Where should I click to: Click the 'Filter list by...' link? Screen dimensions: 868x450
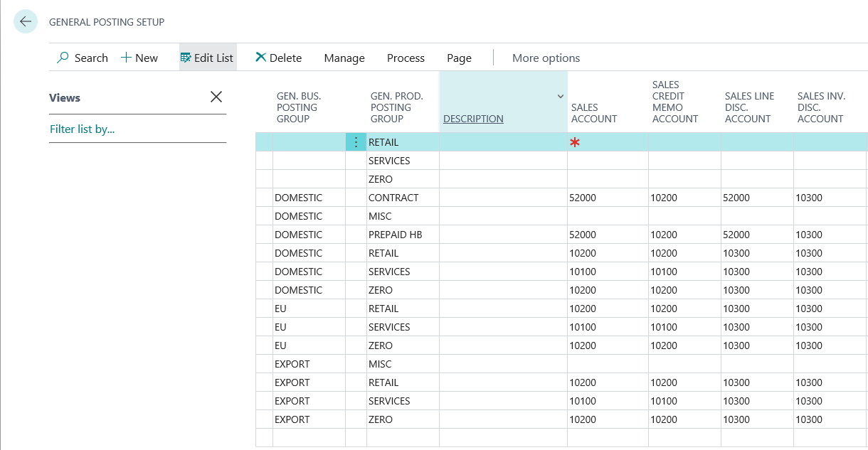pyautogui.click(x=83, y=129)
